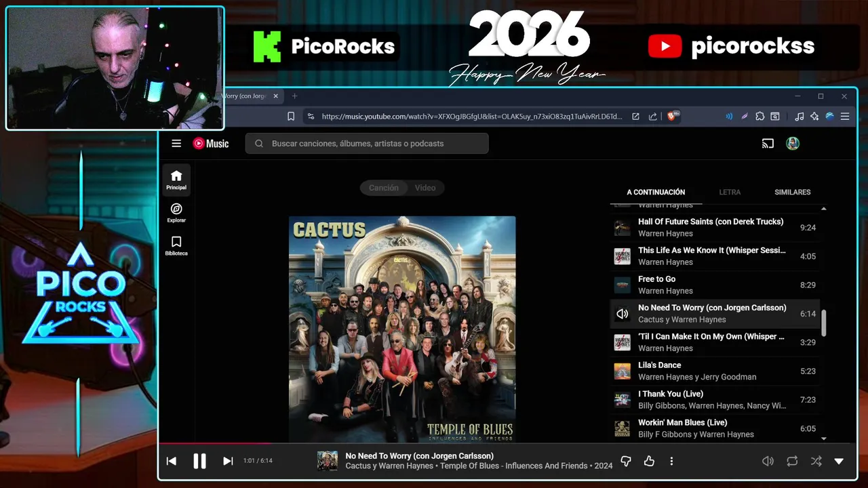Click Billy F Gibbons y Warren Haynes artist text

pos(696,434)
